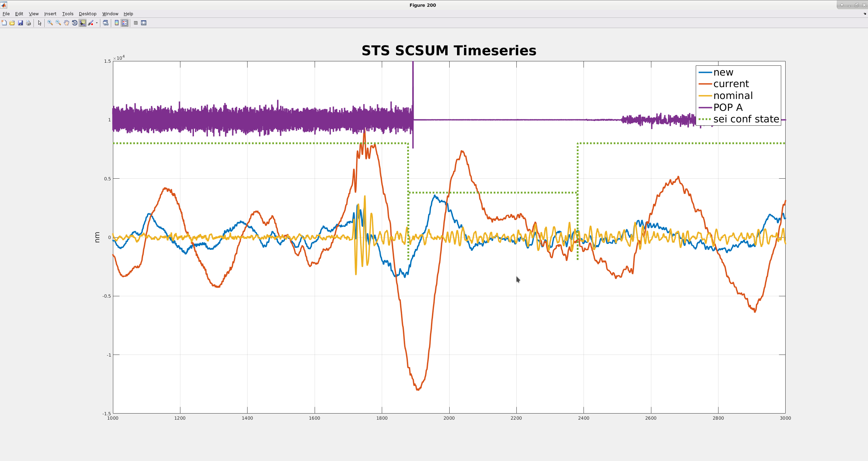This screenshot has width=868, height=461.
Task: Click the x-axis tick label 2800
Action: (x=718, y=418)
